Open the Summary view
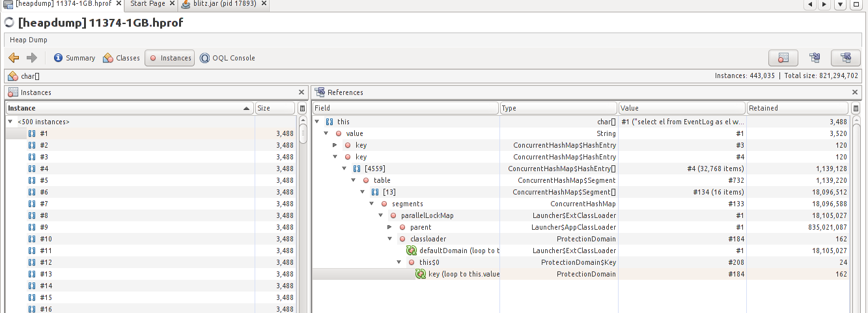Viewport: 868px width, 313px height. (x=74, y=58)
